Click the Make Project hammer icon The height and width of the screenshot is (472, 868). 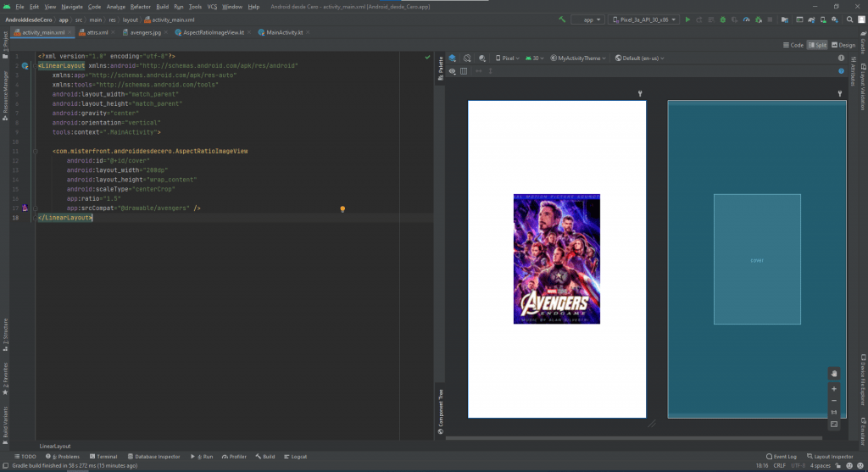coord(562,20)
